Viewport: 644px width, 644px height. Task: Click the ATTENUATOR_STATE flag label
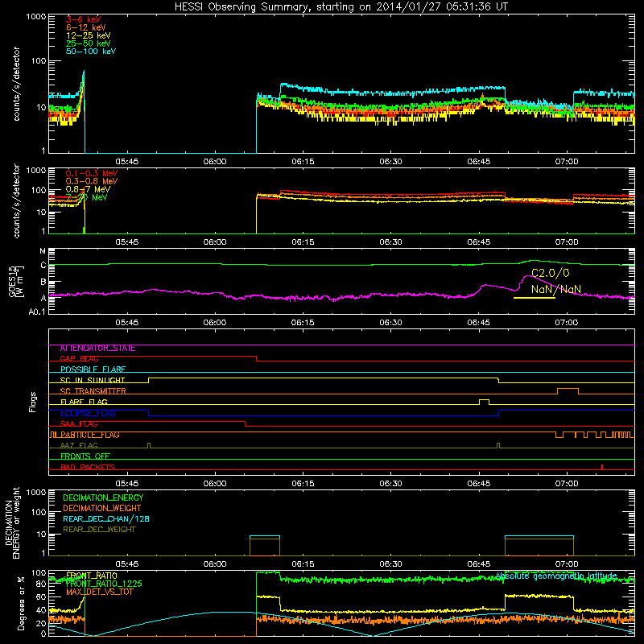point(97,349)
